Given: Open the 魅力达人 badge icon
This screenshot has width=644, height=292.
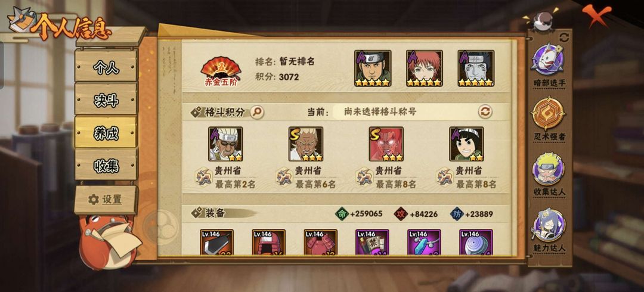Looking at the screenshot, I should point(549,225).
